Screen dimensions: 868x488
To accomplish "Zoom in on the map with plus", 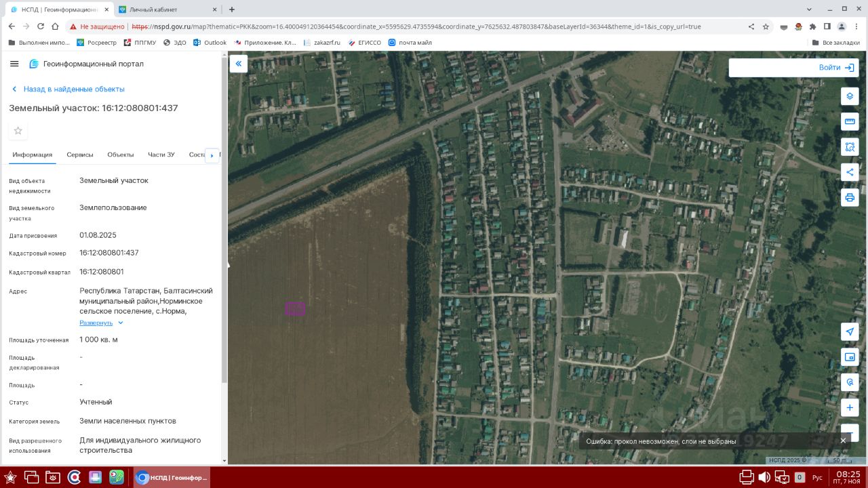I will (x=850, y=408).
